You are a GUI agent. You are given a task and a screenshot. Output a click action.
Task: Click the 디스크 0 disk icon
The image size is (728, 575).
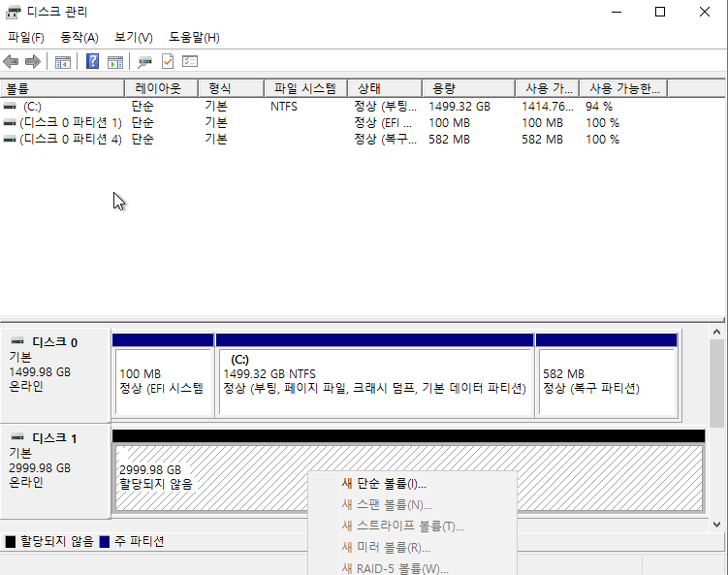[17, 341]
